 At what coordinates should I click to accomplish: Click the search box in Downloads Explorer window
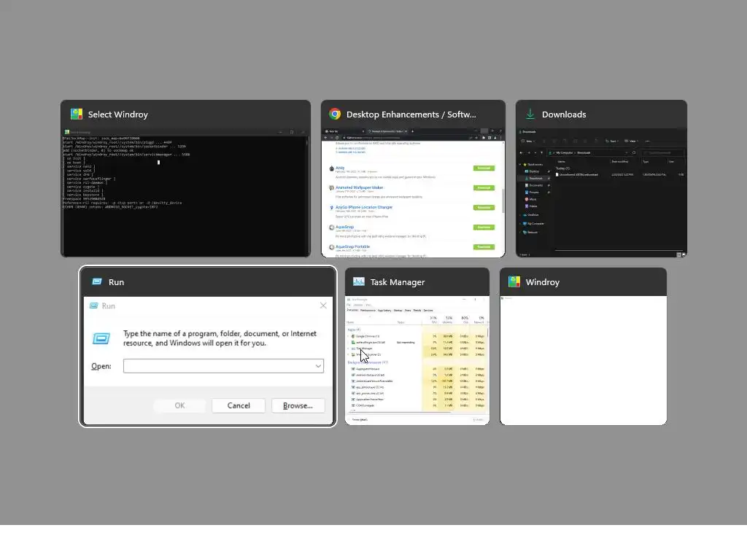click(662, 153)
